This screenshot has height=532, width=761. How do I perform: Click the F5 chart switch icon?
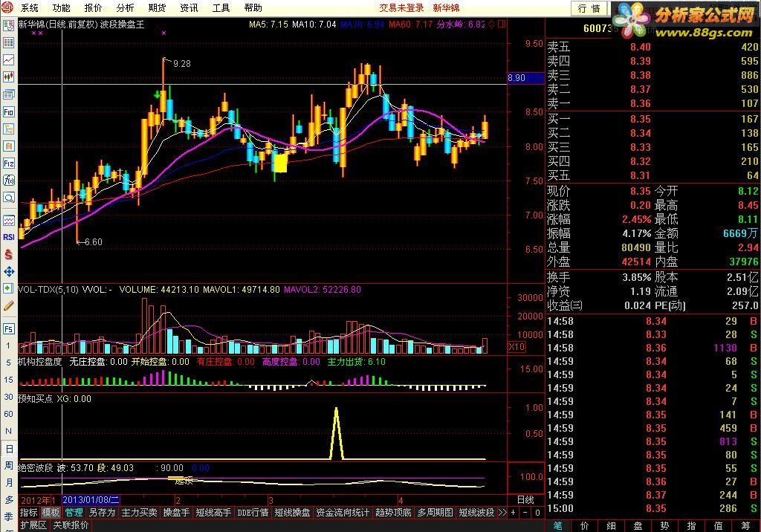tap(8, 328)
